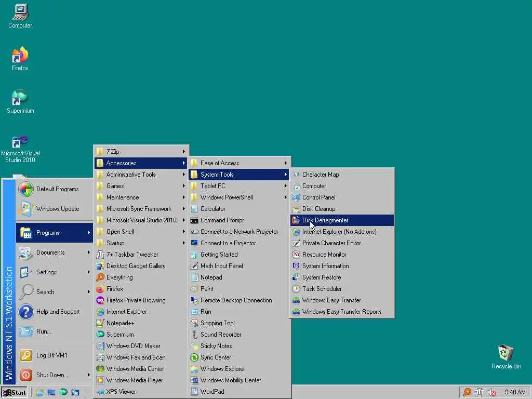Expand the Shut Down options arrow

88,375
